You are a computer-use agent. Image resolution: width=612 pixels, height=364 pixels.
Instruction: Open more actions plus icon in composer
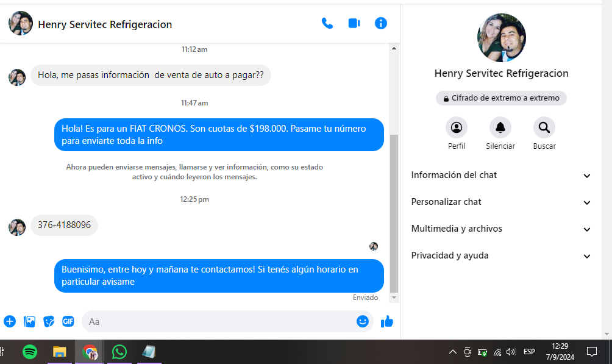(10, 321)
